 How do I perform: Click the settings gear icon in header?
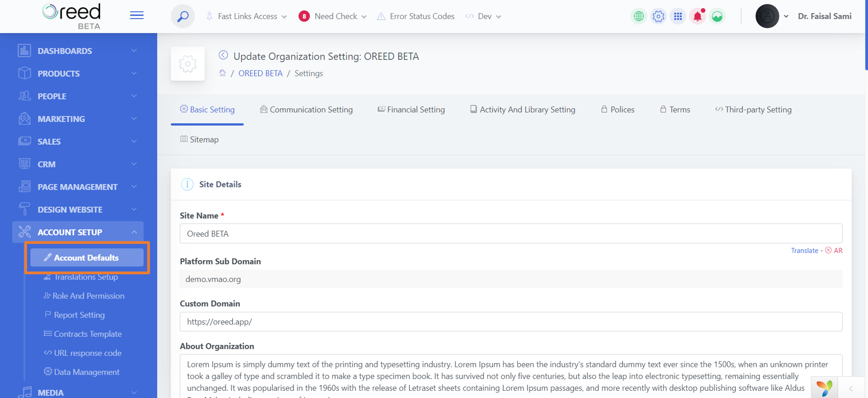coord(658,16)
